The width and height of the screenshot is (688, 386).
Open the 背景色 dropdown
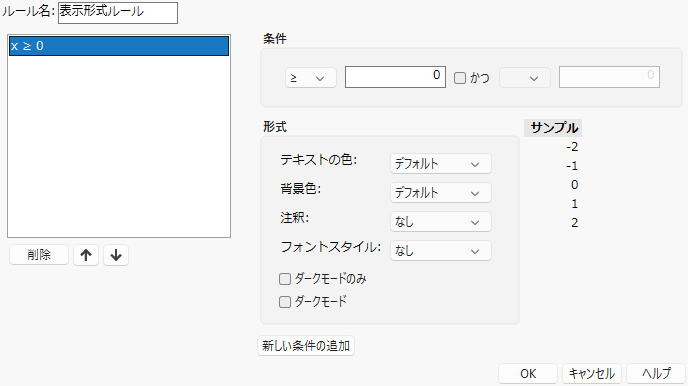(441, 193)
